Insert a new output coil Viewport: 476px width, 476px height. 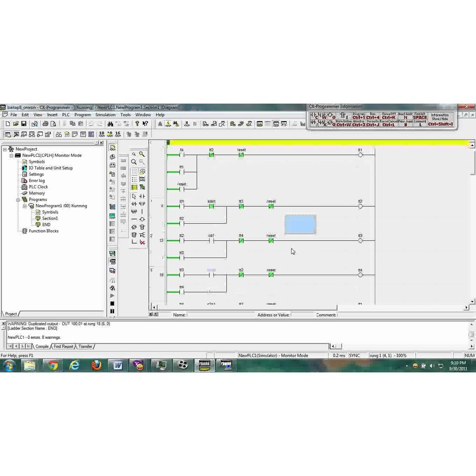tap(142, 219)
